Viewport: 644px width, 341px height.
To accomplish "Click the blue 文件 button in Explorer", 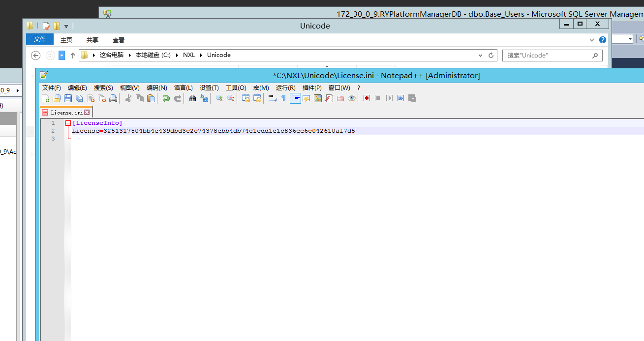I will click(x=40, y=39).
